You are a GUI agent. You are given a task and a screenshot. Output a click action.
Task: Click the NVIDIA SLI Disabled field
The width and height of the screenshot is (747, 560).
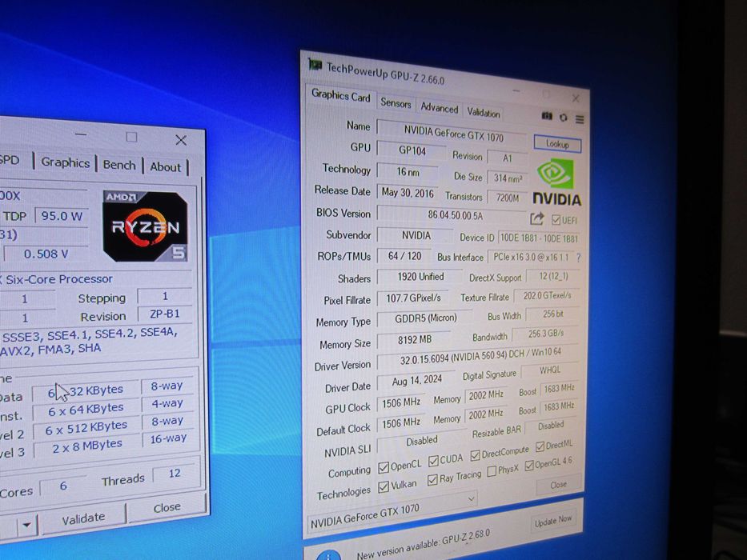coord(421,442)
